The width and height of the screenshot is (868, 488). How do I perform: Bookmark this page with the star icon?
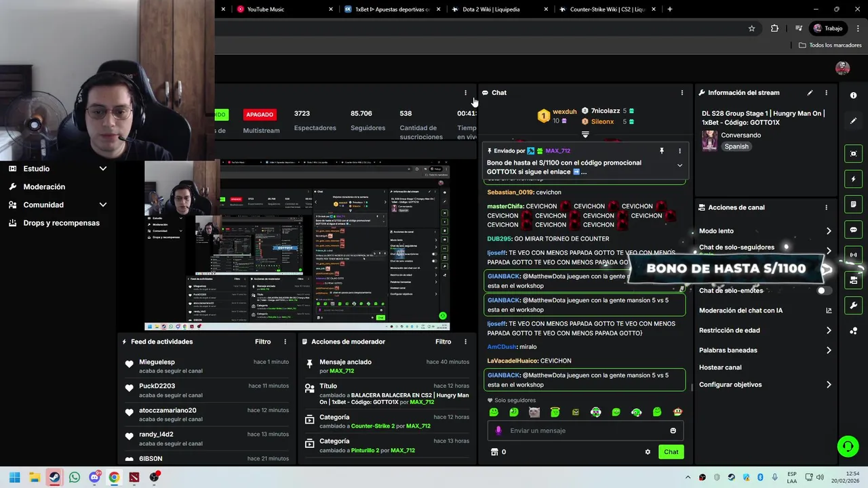(751, 28)
